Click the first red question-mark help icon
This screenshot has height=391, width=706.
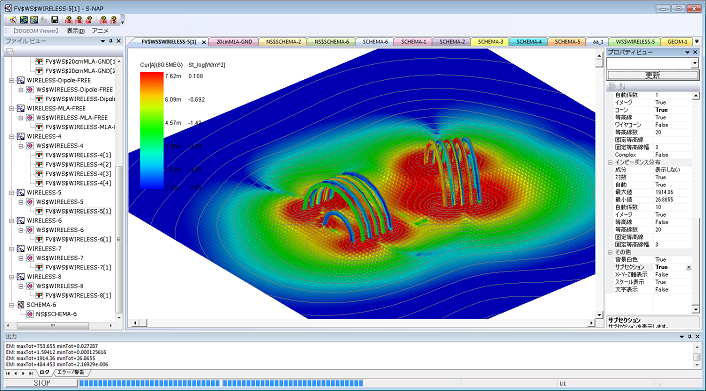point(68,19)
